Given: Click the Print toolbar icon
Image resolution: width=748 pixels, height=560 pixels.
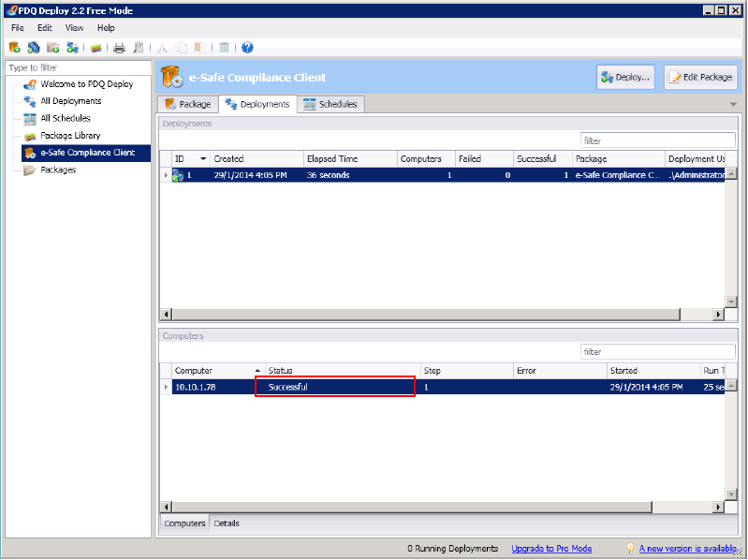Looking at the screenshot, I should tap(119, 47).
